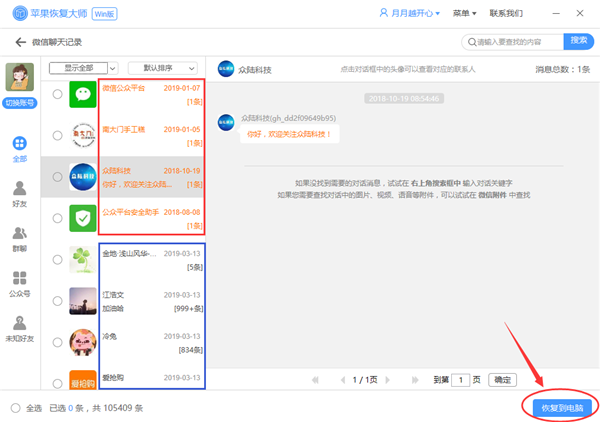Click the orange 爱抢购 avatar
The image size is (600, 422).
(83, 380)
